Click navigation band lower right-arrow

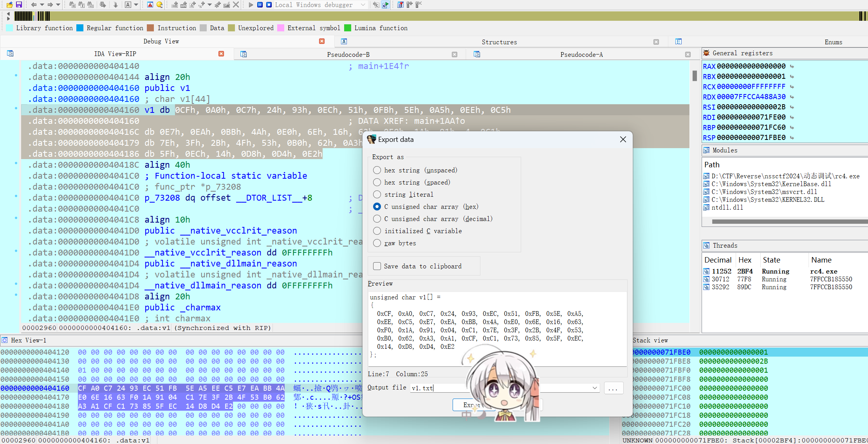tap(9, 19)
